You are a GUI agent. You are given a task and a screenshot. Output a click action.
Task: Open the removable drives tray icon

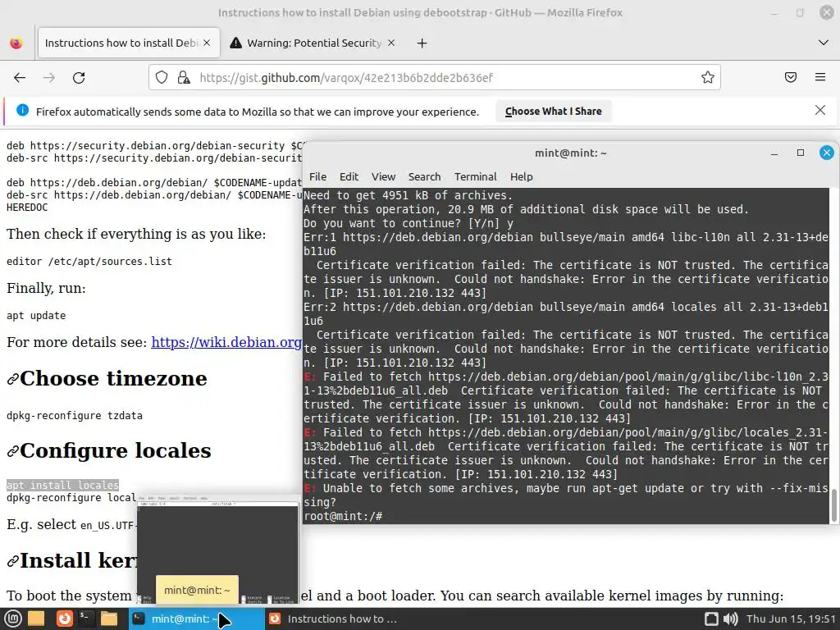pos(711,619)
